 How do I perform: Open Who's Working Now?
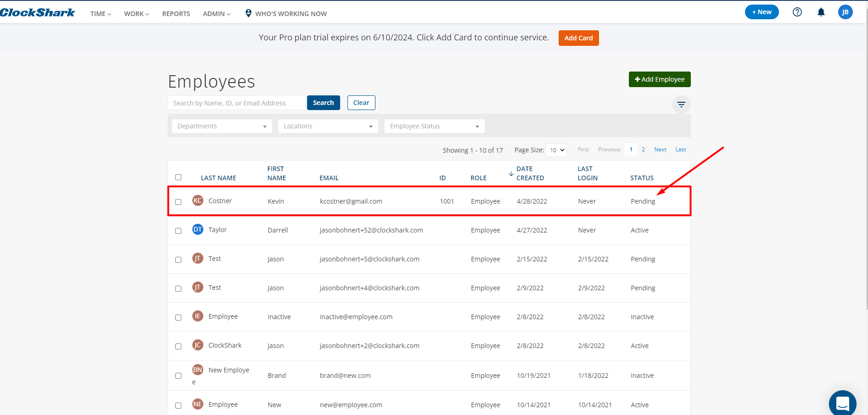291,14
